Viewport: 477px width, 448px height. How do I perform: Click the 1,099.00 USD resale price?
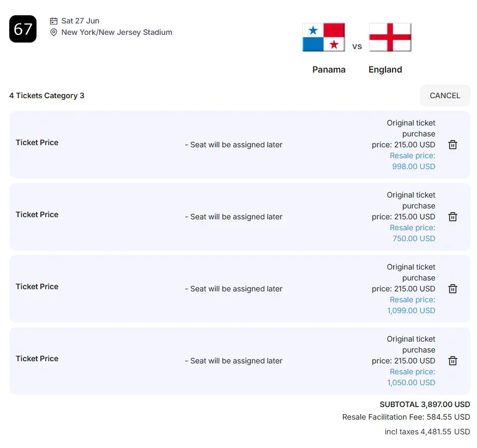(411, 310)
